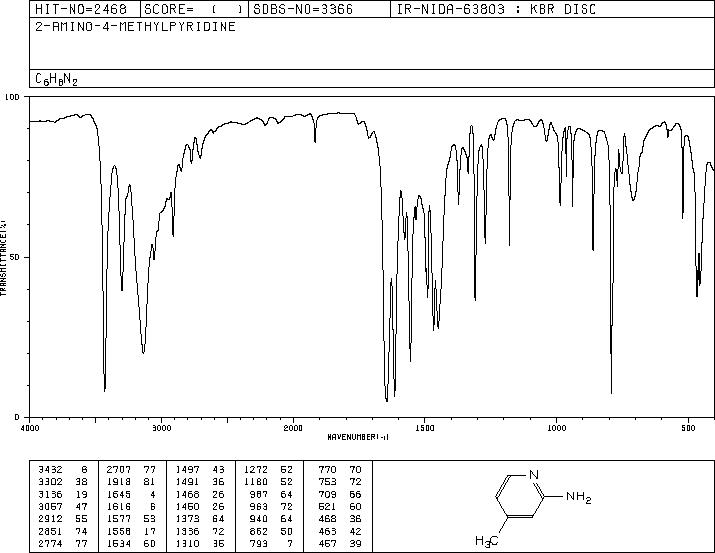Click the 500 tick label on the wavenumber axis
Viewport: 715px width, 553px height.
point(689,428)
